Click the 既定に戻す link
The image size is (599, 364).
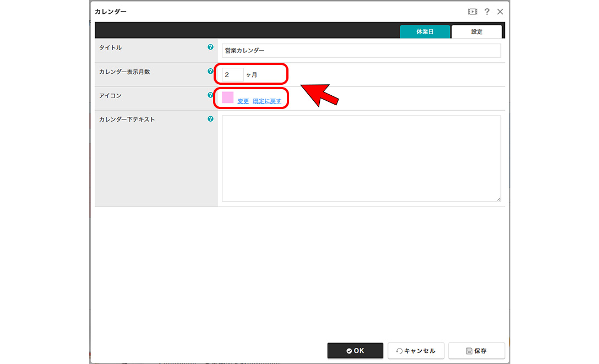click(x=267, y=101)
